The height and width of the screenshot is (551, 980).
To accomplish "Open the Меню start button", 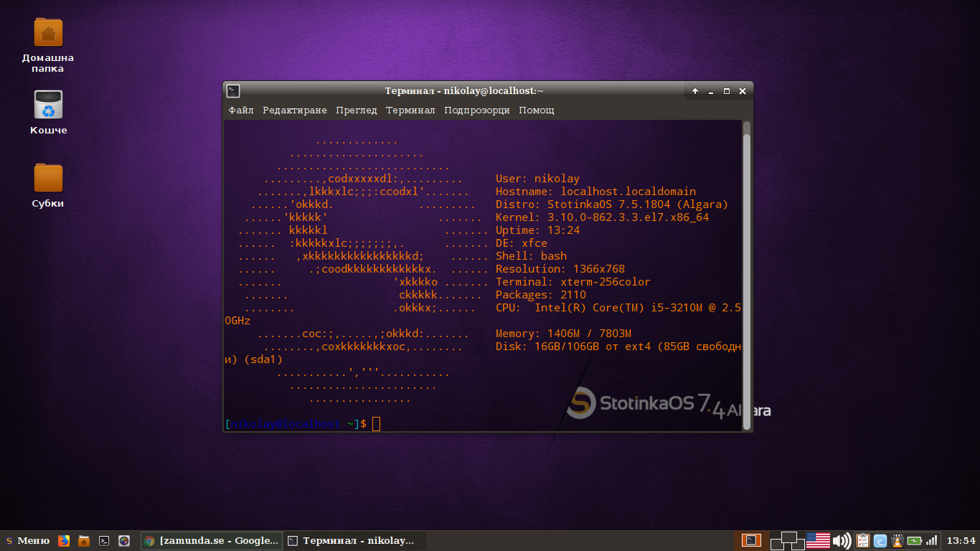I will coord(28,541).
